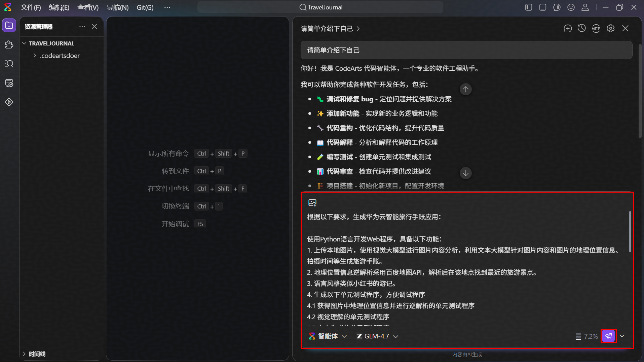Screen dimensions: 644x362
Task: Click the 内容由AI生成 notice text
Action: 467,354
